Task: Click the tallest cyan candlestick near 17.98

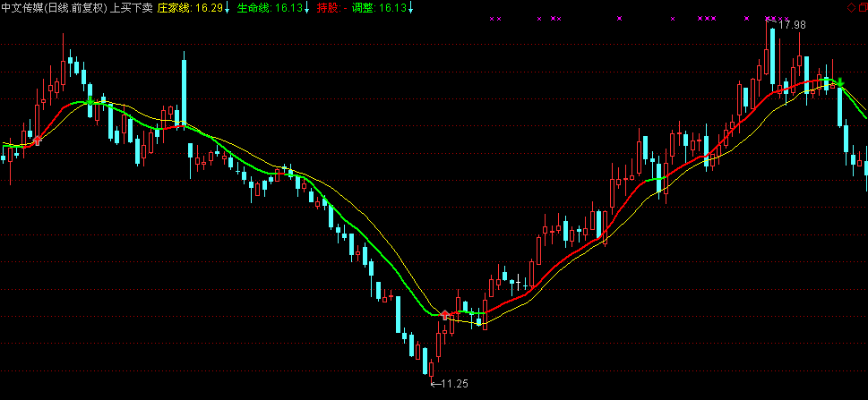Action: coord(770,54)
